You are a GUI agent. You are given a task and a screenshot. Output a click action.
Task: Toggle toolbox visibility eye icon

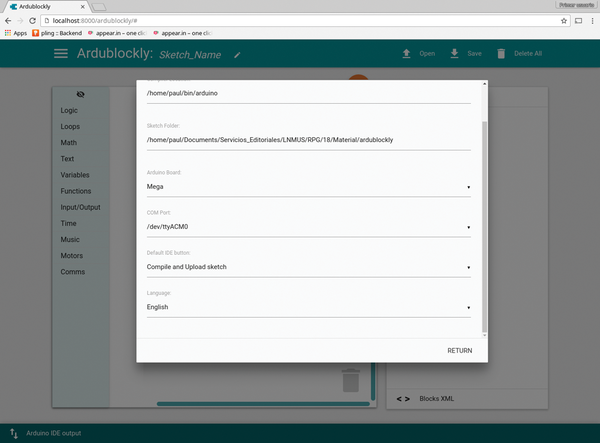[80, 94]
